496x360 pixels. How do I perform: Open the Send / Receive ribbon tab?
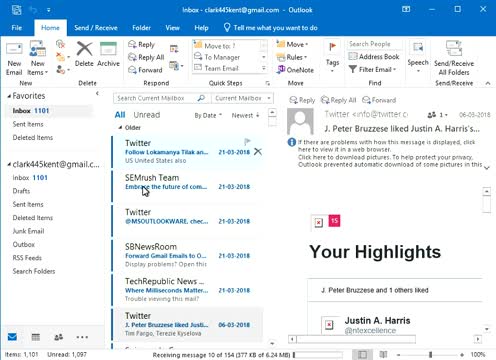click(96, 28)
